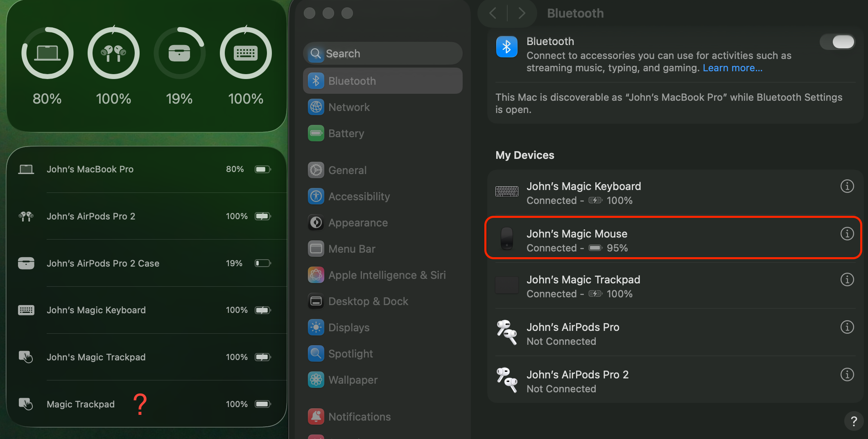Open Bluetooth help with the question mark button
Image resolution: width=868 pixels, height=439 pixels.
[x=854, y=421]
